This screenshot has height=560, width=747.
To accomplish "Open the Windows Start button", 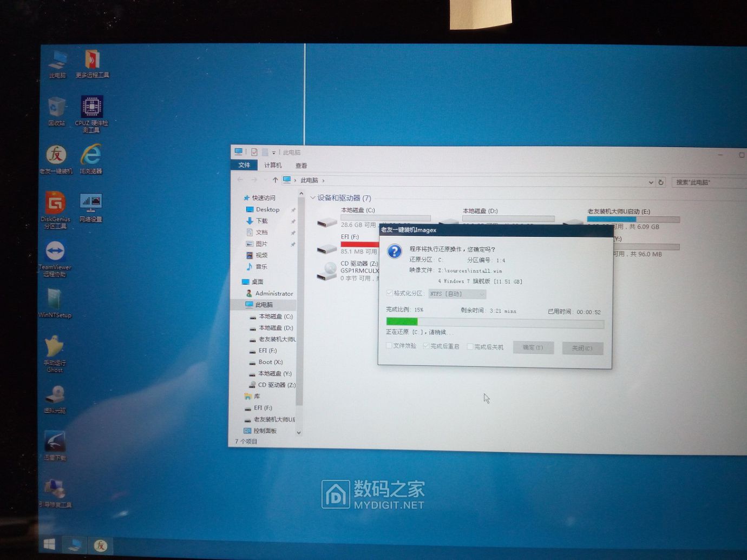I will [49, 544].
